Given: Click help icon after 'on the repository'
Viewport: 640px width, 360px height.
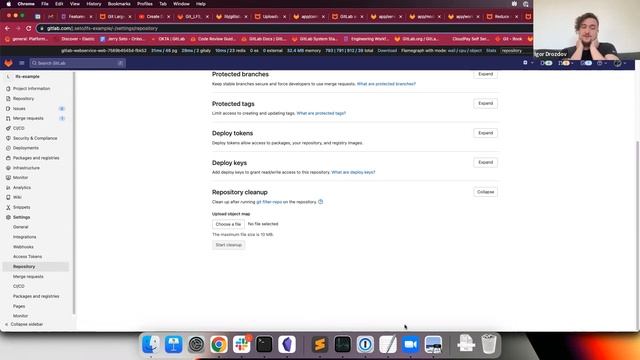Looking at the screenshot, I should (320, 202).
